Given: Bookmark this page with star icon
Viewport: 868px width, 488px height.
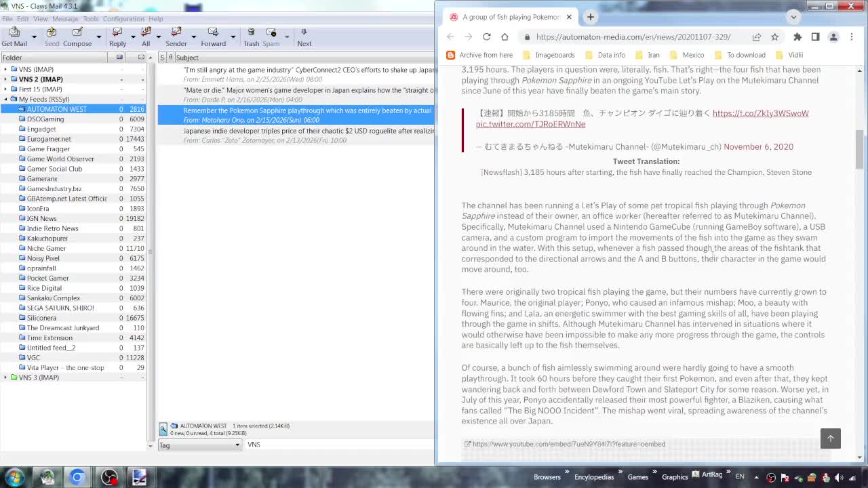Looking at the screenshot, I should (774, 37).
